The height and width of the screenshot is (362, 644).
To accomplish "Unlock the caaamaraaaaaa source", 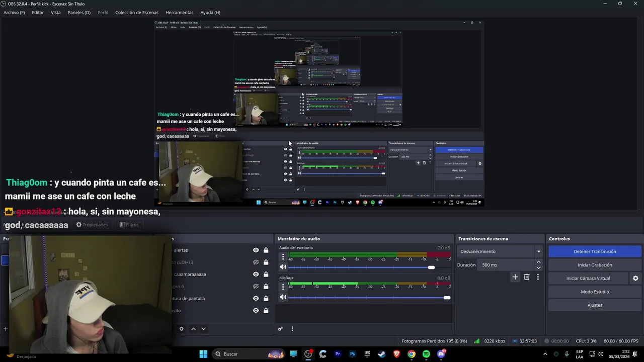I will click(x=266, y=275).
